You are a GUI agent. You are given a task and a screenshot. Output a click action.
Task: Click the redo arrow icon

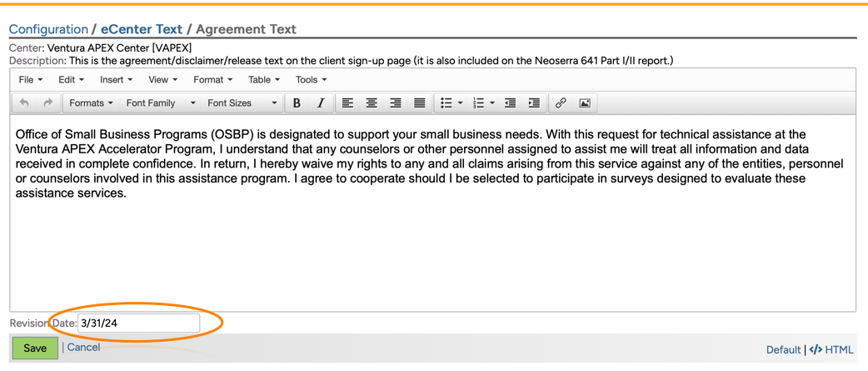(47, 103)
